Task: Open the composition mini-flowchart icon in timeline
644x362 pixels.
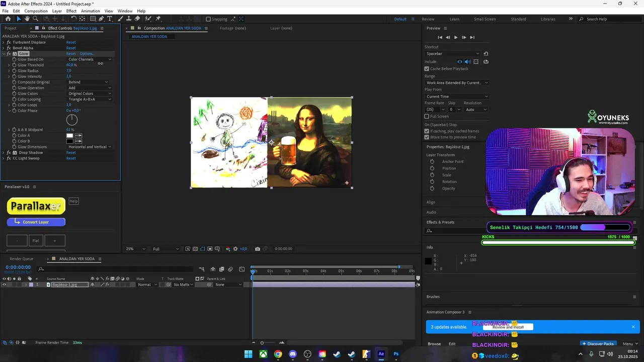Action: 202,269
